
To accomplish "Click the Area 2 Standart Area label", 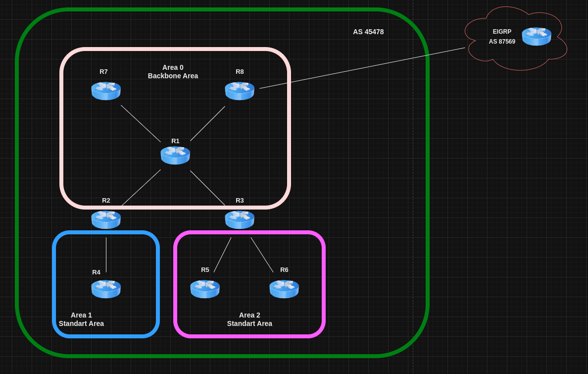I will [249, 319].
